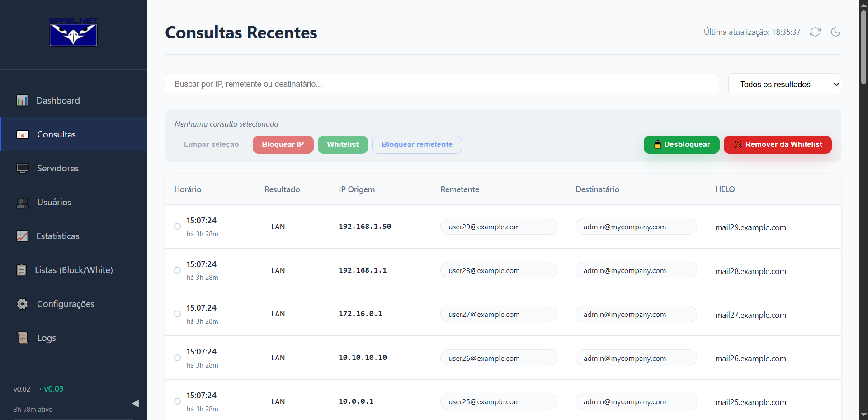The height and width of the screenshot is (420, 868).
Task: Click IP address 10.10.10.10
Action: point(363,358)
